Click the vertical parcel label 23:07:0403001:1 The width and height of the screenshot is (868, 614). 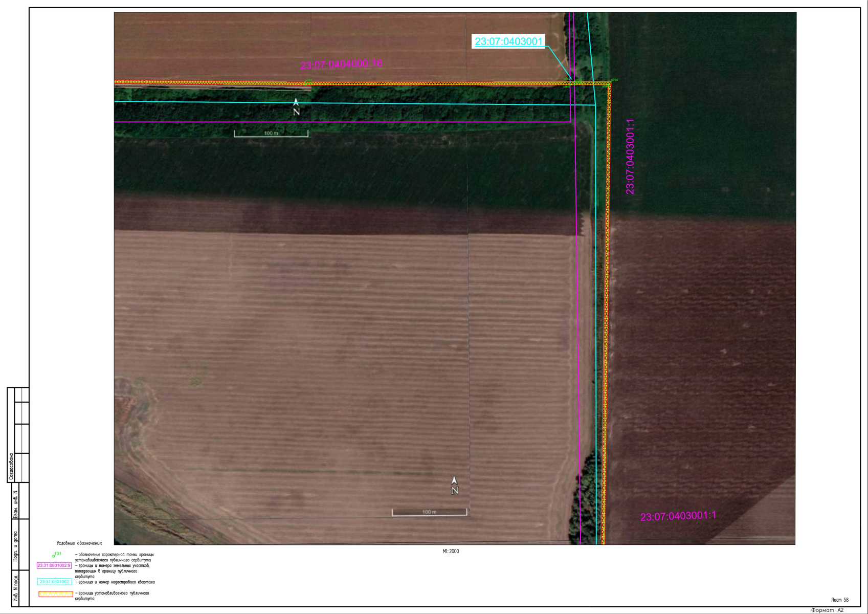(630, 157)
